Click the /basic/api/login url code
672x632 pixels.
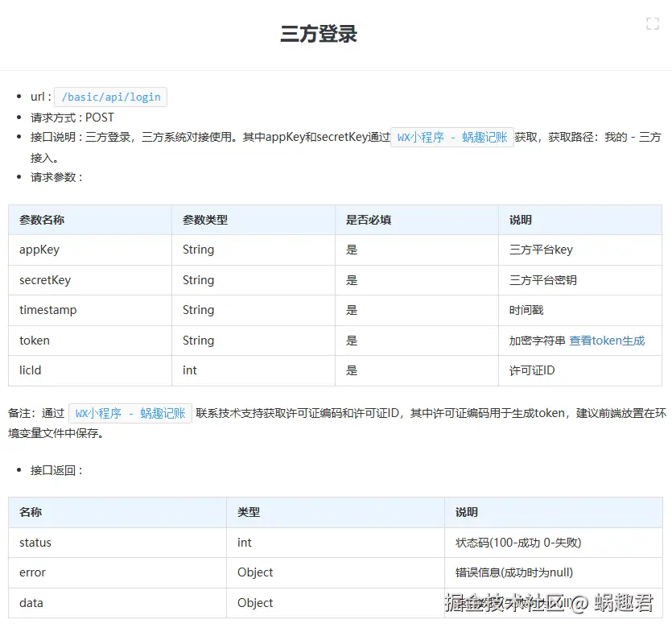(110, 97)
